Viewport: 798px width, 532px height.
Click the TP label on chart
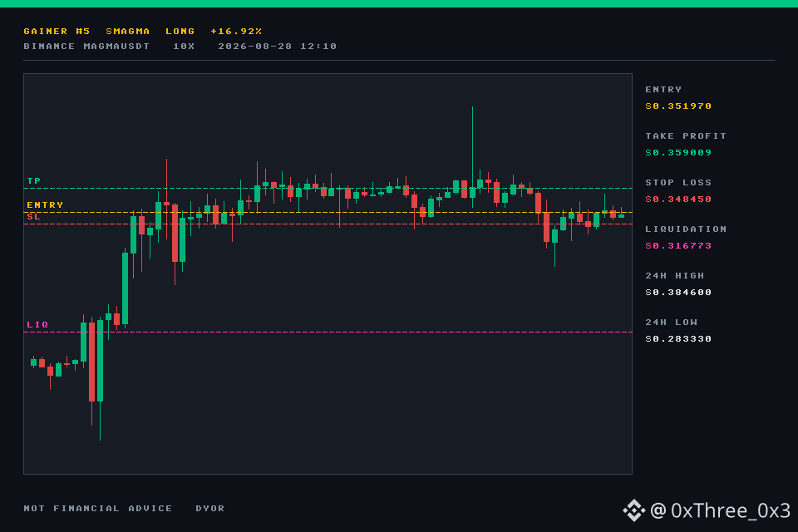[x=33, y=180]
